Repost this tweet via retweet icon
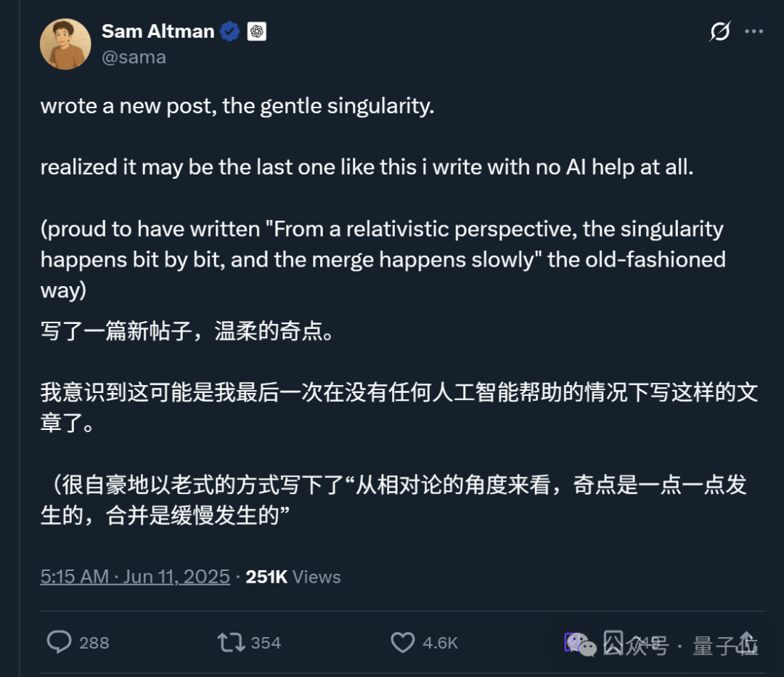Image resolution: width=784 pixels, height=677 pixels. pyautogui.click(x=229, y=642)
